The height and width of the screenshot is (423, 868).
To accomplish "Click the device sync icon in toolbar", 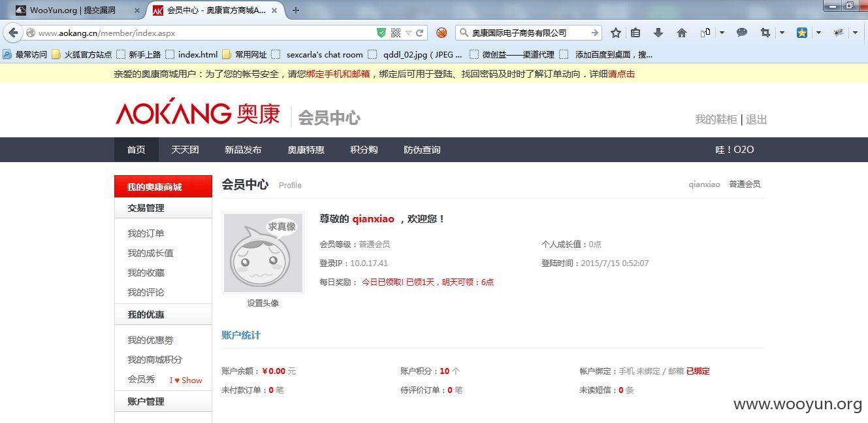I will click(x=705, y=33).
